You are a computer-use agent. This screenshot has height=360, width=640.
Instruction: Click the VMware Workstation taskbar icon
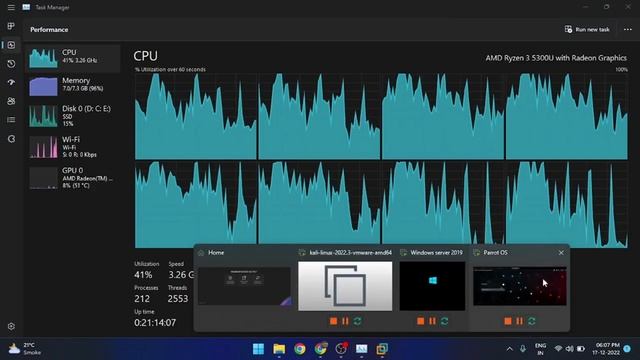coord(382,349)
